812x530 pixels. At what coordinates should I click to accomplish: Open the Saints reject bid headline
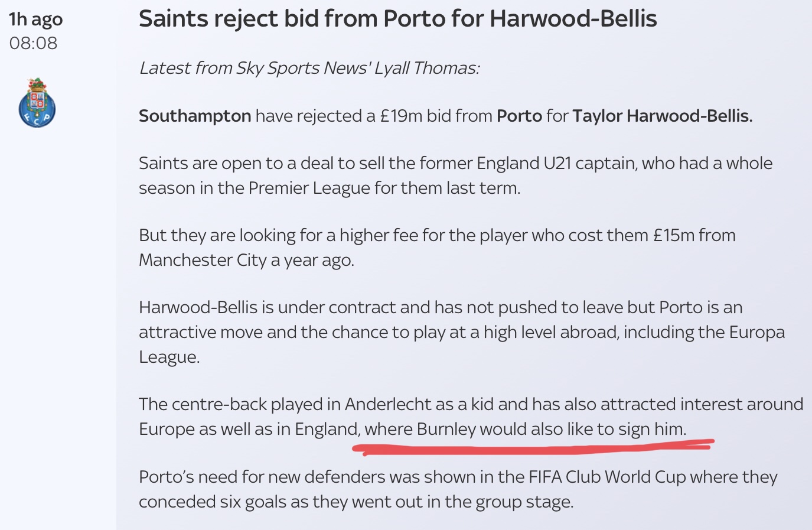pos(397,19)
